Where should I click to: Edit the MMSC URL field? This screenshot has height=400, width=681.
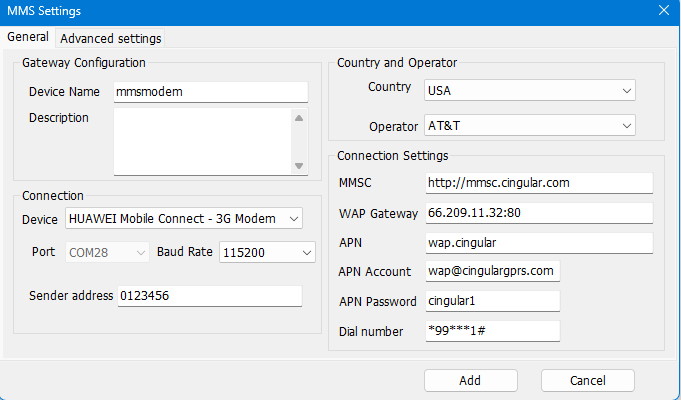(538, 183)
